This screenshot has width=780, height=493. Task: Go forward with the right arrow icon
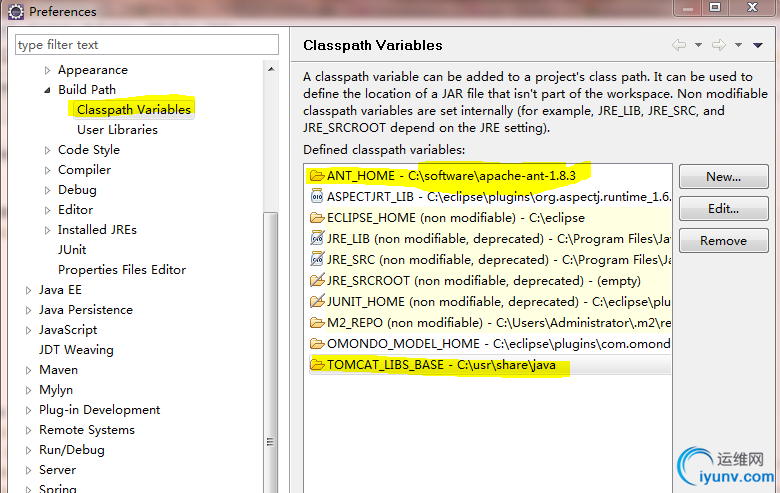(x=719, y=45)
